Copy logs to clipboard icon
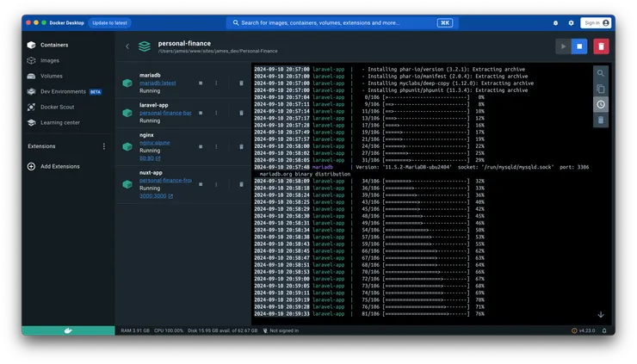The width and height of the screenshot is (637, 364). tap(601, 89)
